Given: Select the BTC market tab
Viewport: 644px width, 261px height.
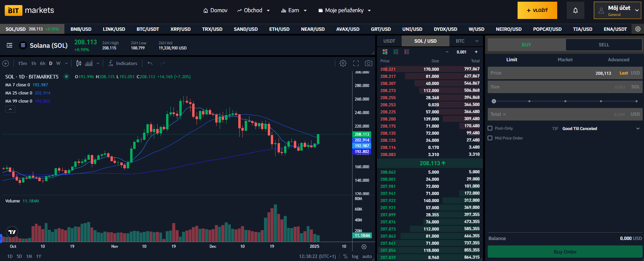Looking at the screenshot, I should pos(460,41).
